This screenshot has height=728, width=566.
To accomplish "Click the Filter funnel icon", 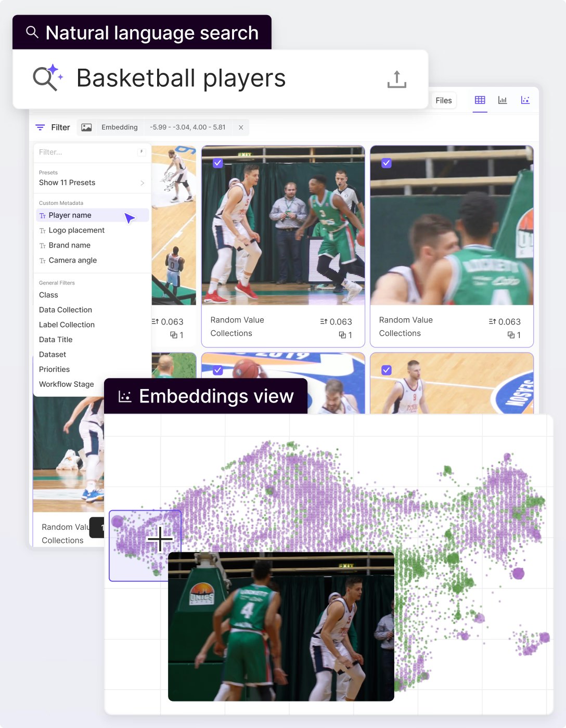I will click(40, 127).
